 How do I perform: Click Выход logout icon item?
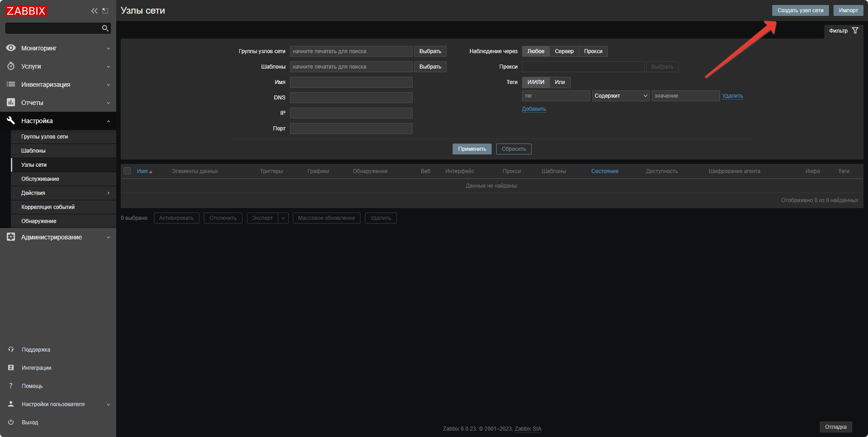(30, 422)
